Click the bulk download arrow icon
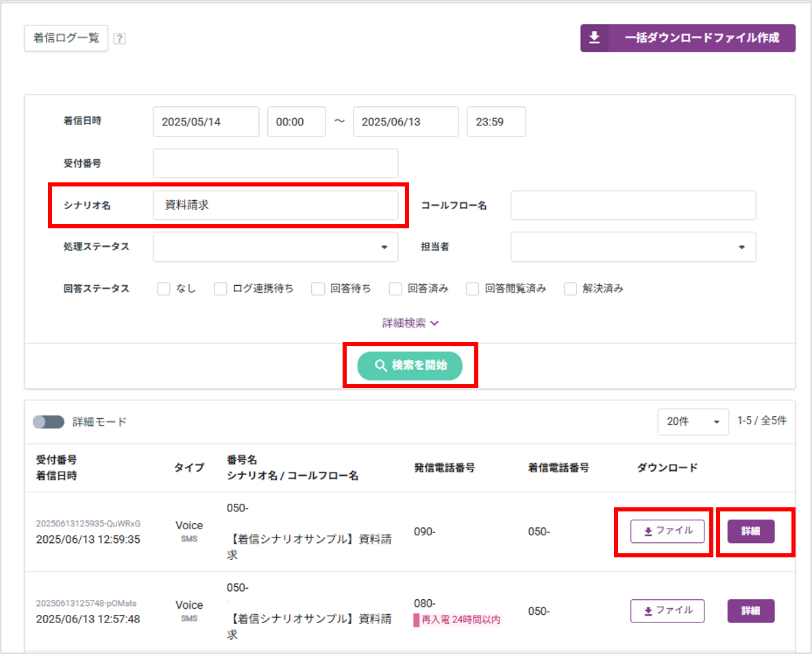812x654 pixels. click(x=595, y=38)
